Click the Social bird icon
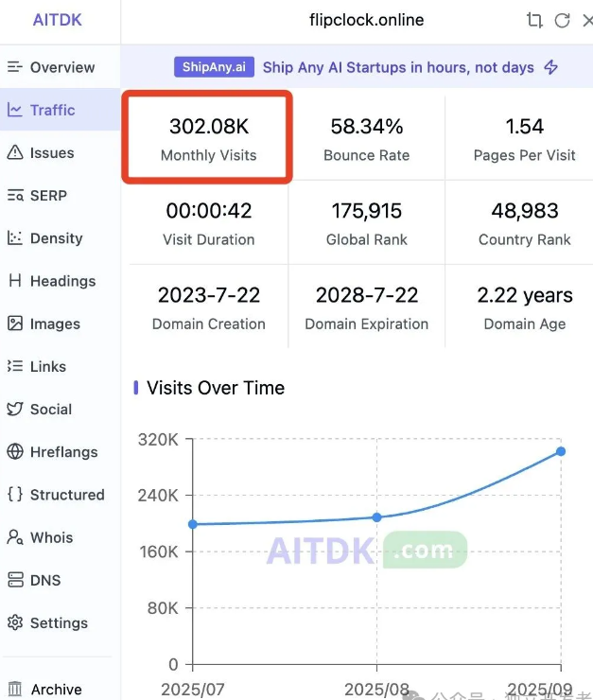The height and width of the screenshot is (700, 593). coord(15,410)
